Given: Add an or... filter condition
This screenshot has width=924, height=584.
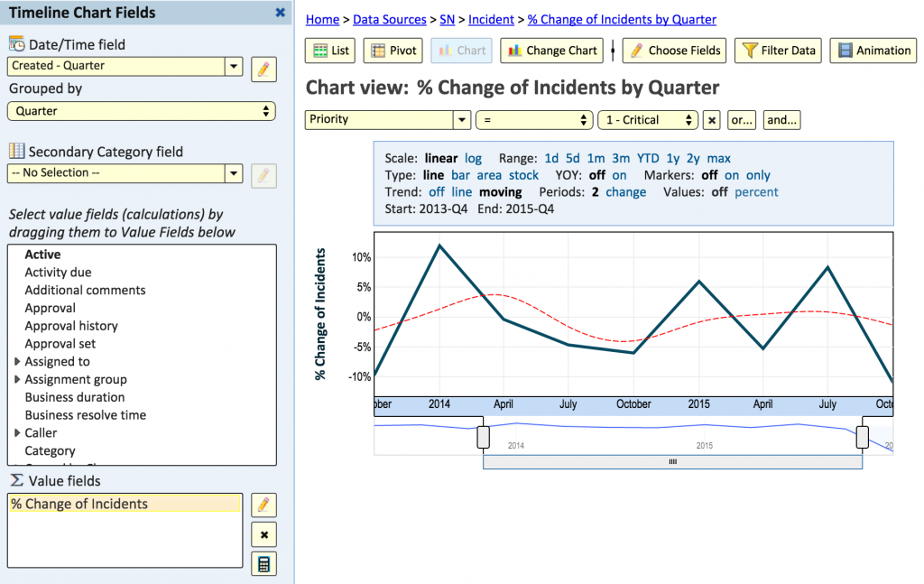Looking at the screenshot, I should 742,120.
